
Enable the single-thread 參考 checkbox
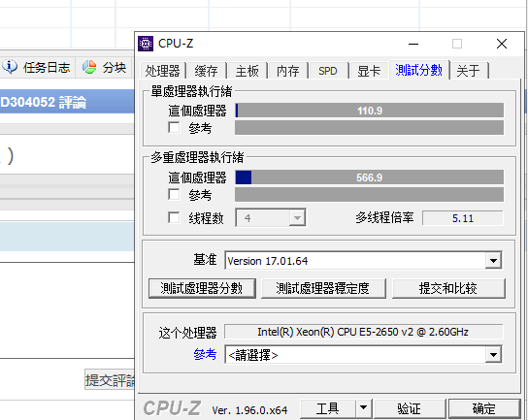174,127
